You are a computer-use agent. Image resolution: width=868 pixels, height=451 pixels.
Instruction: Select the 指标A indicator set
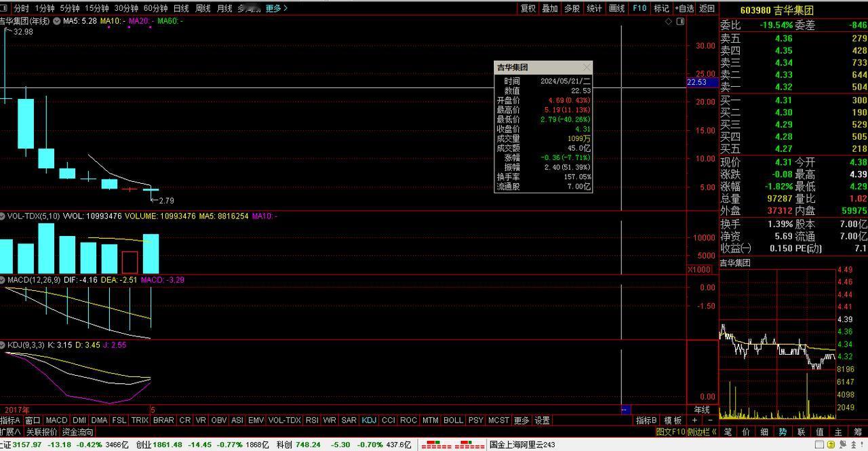click(10, 420)
